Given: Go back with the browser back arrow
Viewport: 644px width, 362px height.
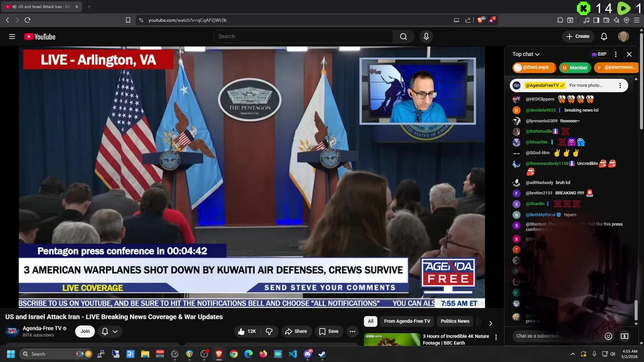Looking at the screenshot, I should tap(7, 20).
